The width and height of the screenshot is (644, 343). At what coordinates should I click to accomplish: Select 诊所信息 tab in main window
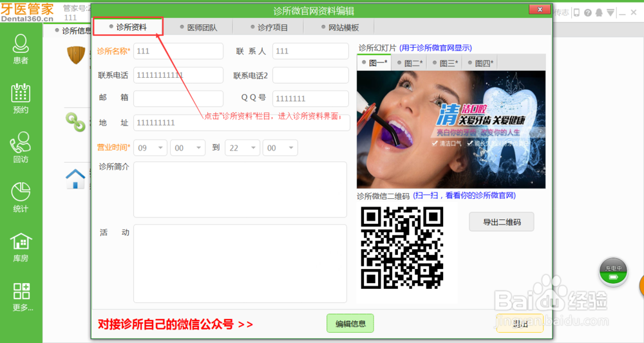click(73, 30)
